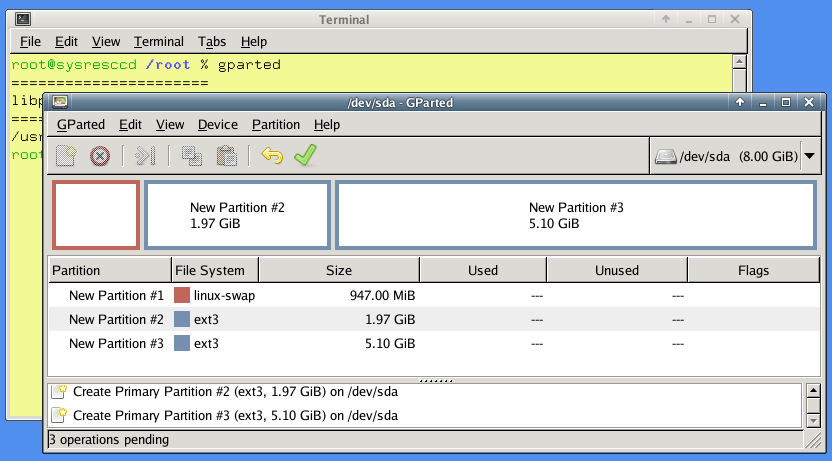Click the operations list scroll down arrow

click(x=813, y=421)
